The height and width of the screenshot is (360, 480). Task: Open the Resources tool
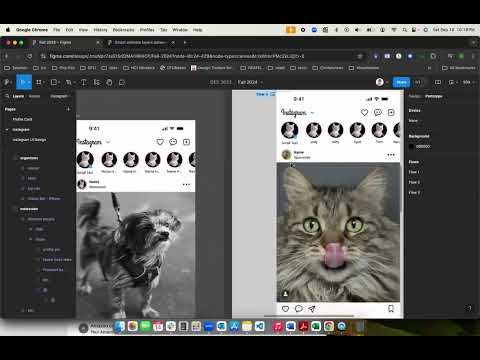pyautogui.click(x=96, y=82)
